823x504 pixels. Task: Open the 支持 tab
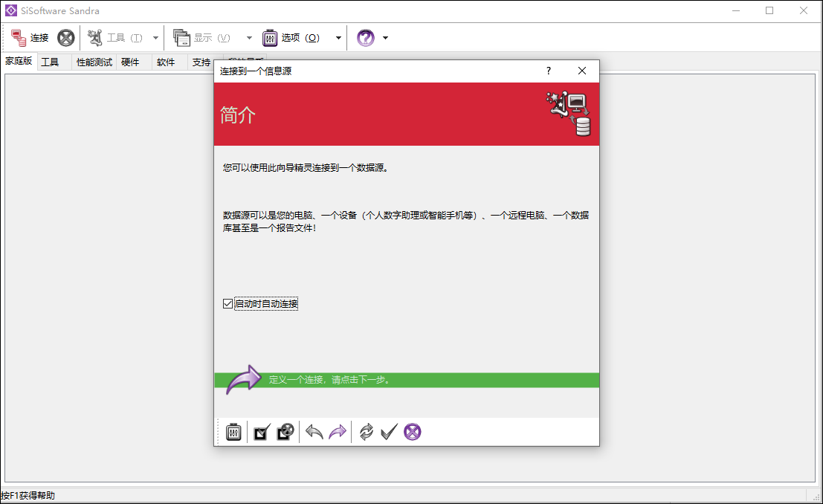click(x=201, y=62)
